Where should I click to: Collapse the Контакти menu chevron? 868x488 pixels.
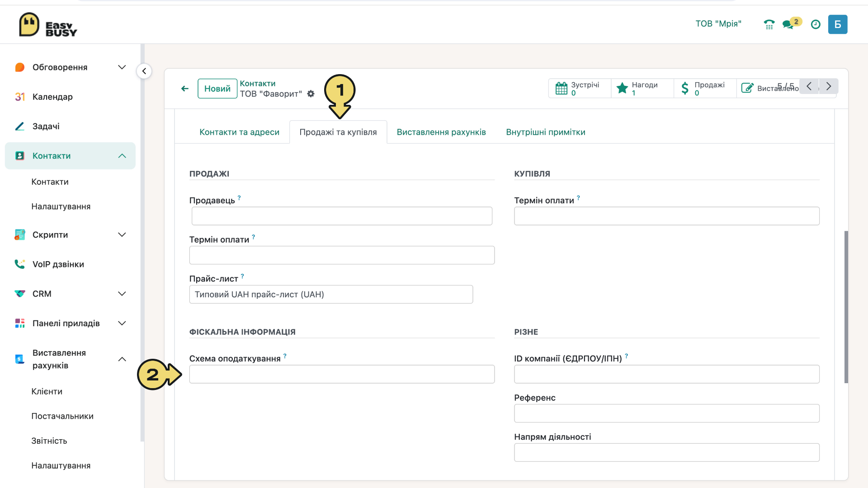tap(122, 156)
